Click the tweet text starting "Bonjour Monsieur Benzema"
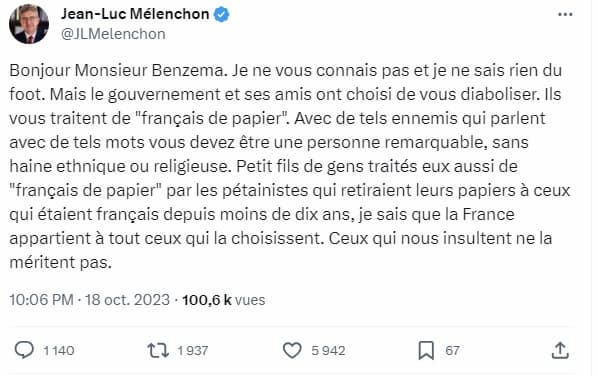Viewport: 598px width, 376px height. [290, 166]
